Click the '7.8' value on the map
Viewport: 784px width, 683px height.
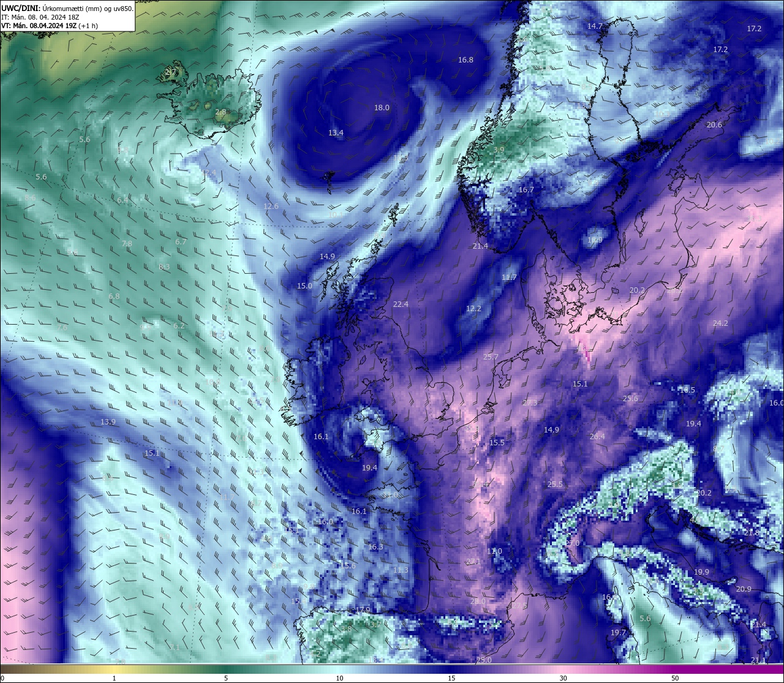click(127, 243)
